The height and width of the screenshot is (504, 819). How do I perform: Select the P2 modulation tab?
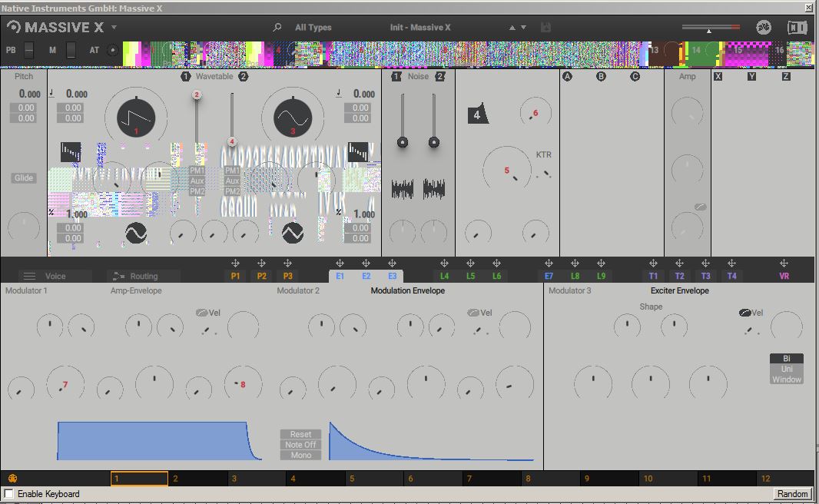tap(262, 276)
